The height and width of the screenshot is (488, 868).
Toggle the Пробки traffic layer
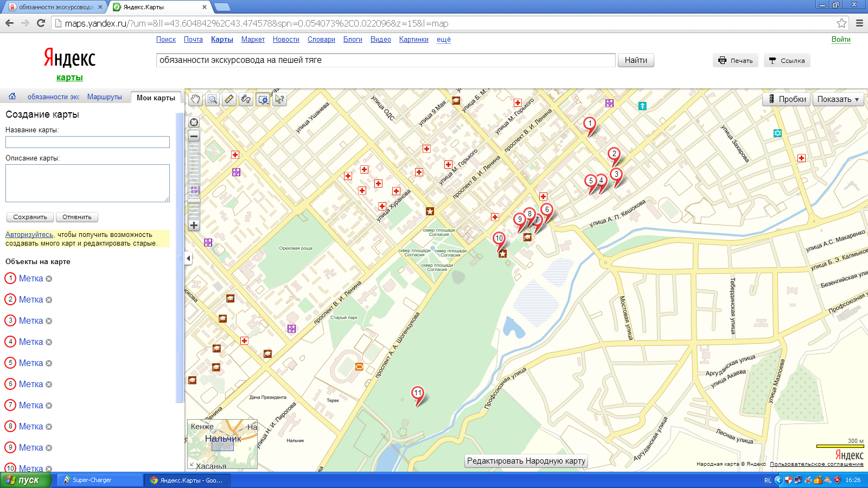click(787, 99)
